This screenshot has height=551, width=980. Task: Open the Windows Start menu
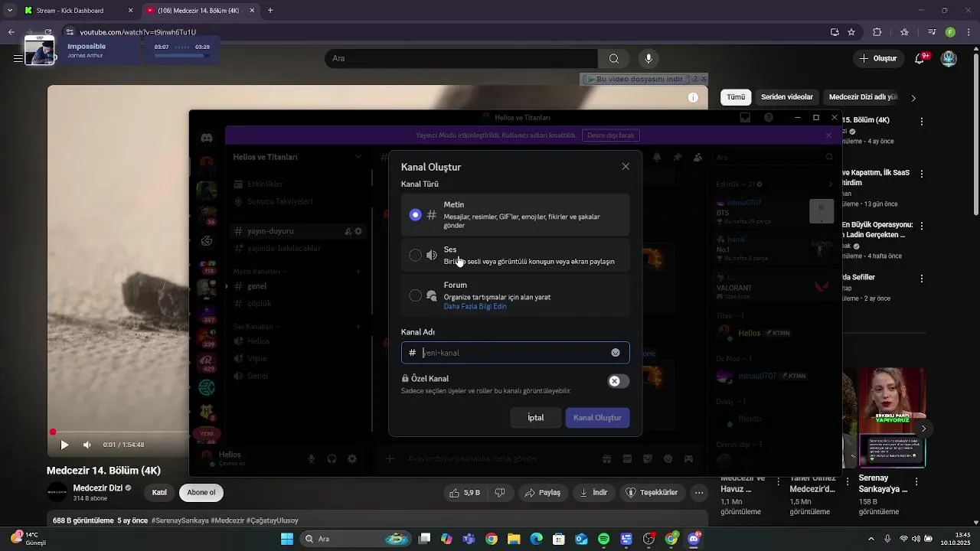[287, 539]
